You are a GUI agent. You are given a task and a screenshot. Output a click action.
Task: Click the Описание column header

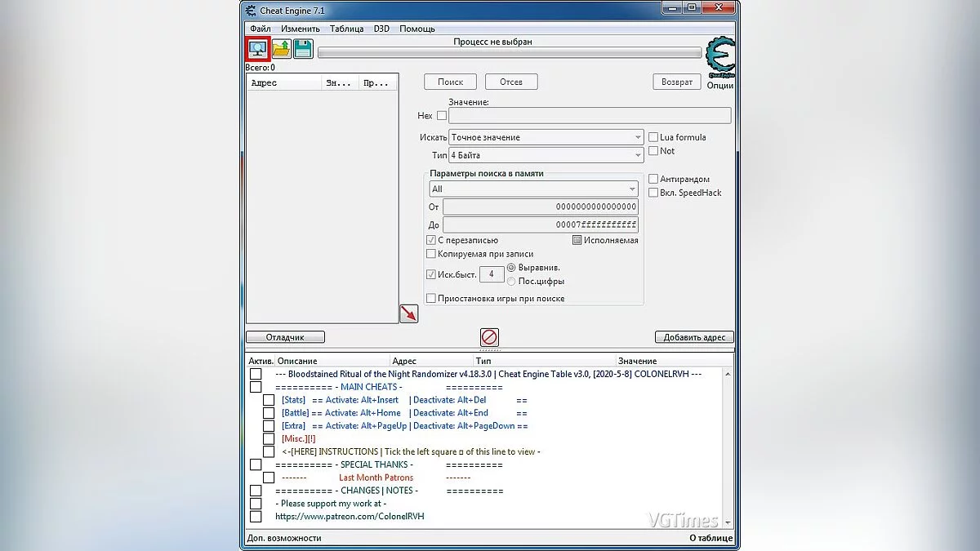[x=332, y=361]
